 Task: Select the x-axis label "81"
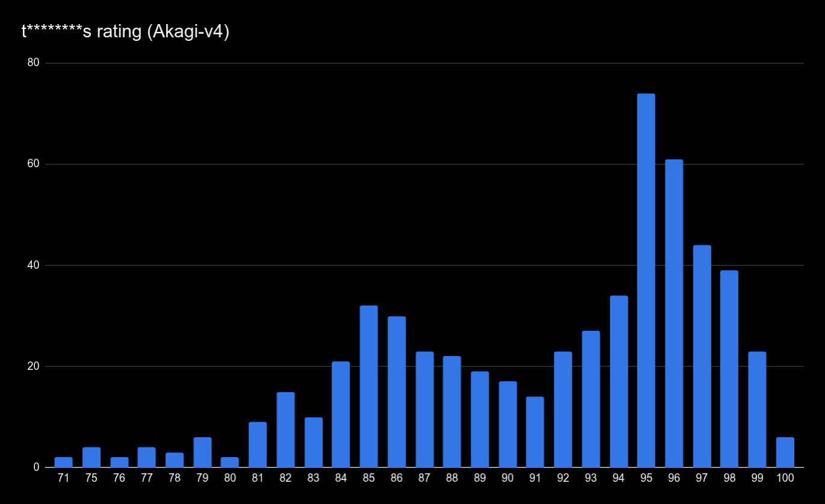tap(258, 479)
